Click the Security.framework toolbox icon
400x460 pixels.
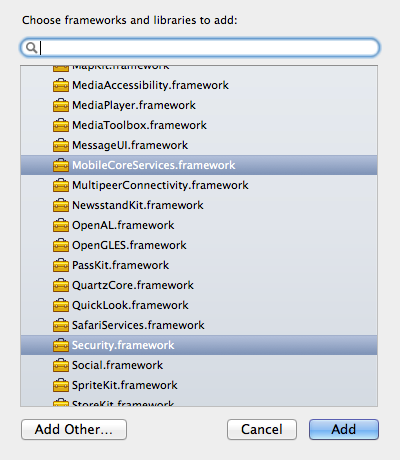pos(61,345)
